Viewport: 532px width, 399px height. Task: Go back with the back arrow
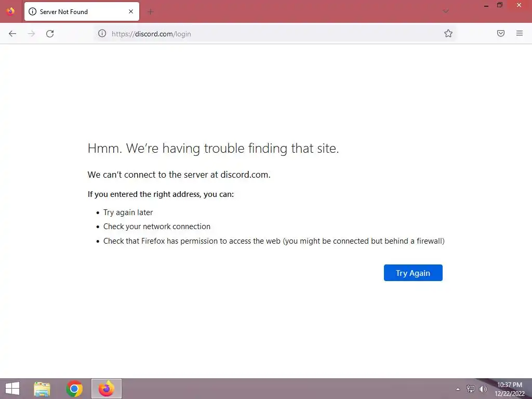tap(12, 34)
